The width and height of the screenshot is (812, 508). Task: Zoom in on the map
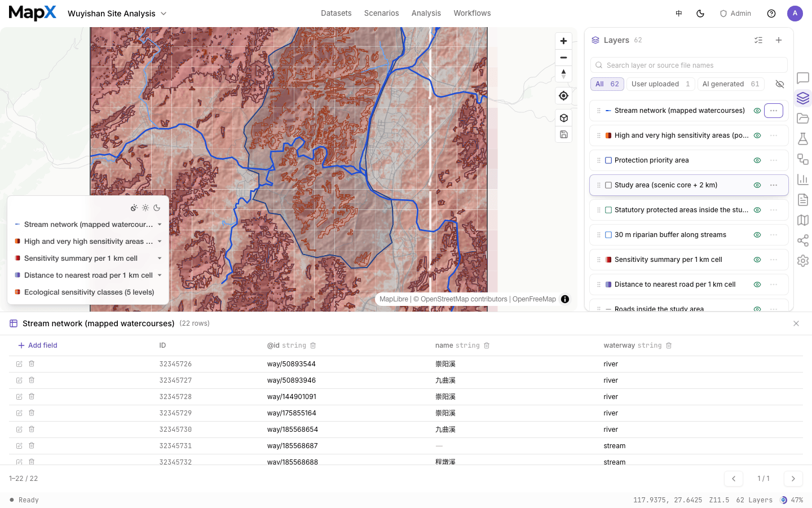tap(563, 41)
